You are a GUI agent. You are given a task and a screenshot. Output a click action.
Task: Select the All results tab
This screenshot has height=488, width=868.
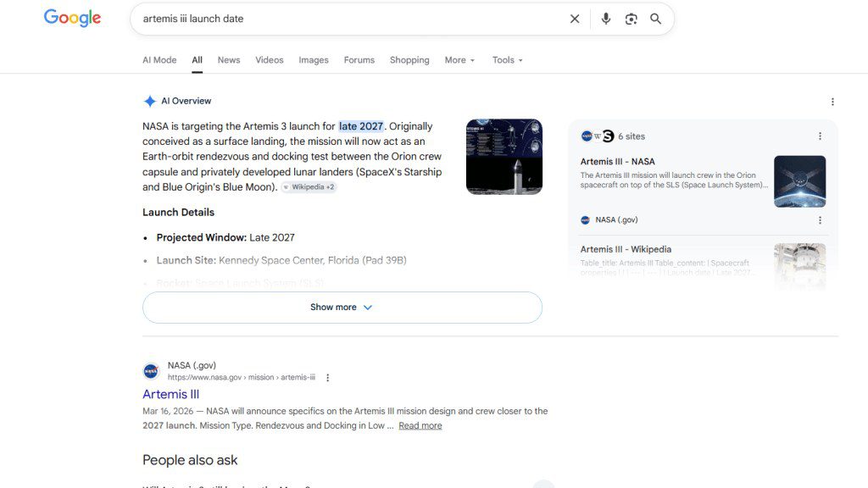[x=197, y=60]
